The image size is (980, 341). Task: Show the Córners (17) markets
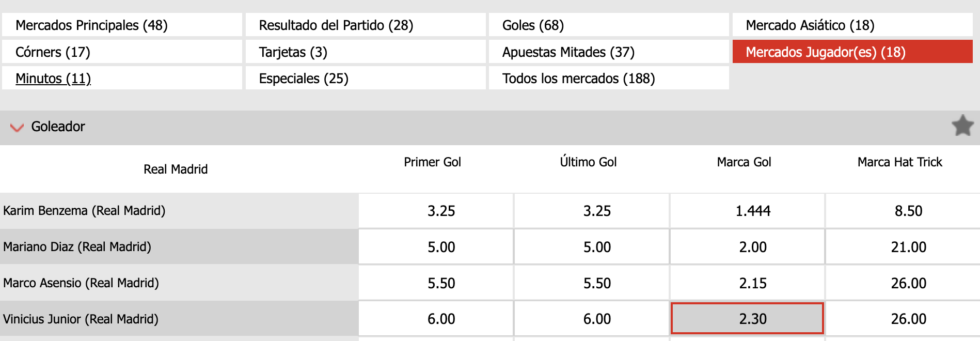(122, 52)
